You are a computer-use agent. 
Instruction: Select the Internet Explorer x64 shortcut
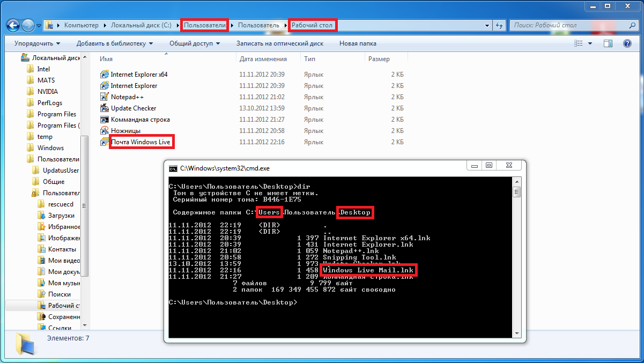(x=139, y=75)
